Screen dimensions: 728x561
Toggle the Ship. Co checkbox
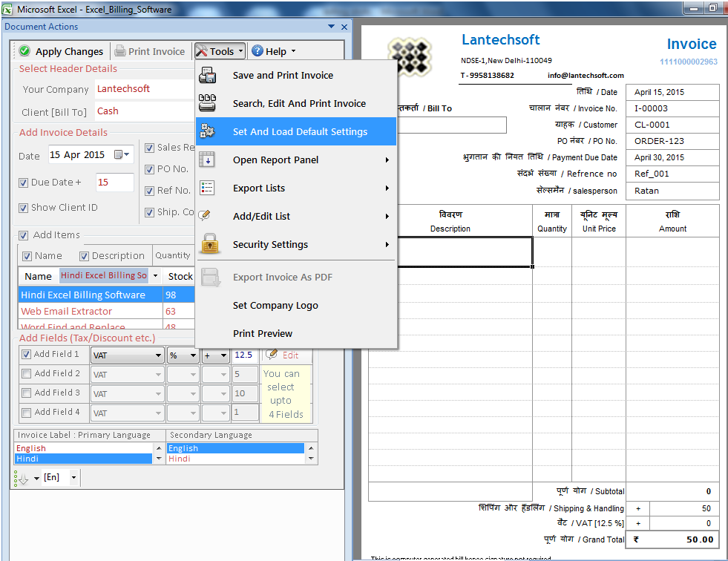click(149, 212)
